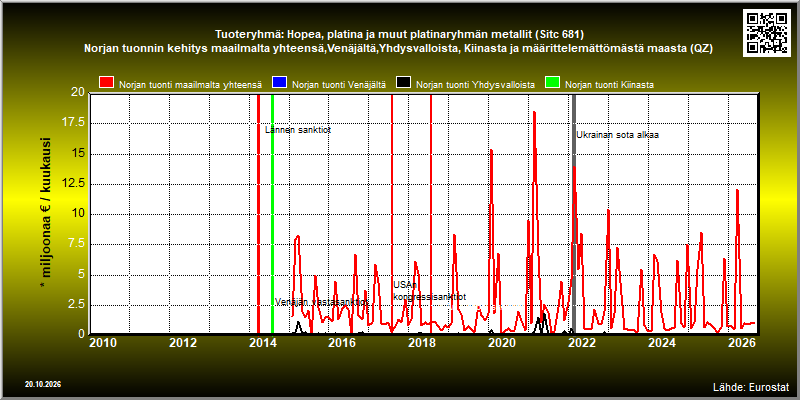This screenshot has width=800, height=400.
Task: Click the black legend swatch for Yhdysvalloista
Action: (404, 83)
